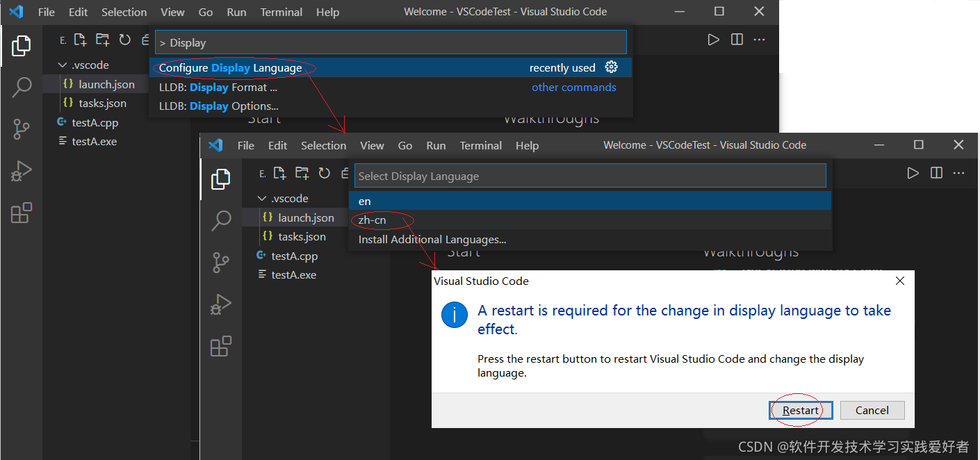Screen dimensions: 980x460
Task: Click the Select Display Language input field
Action: click(x=590, y=176)
